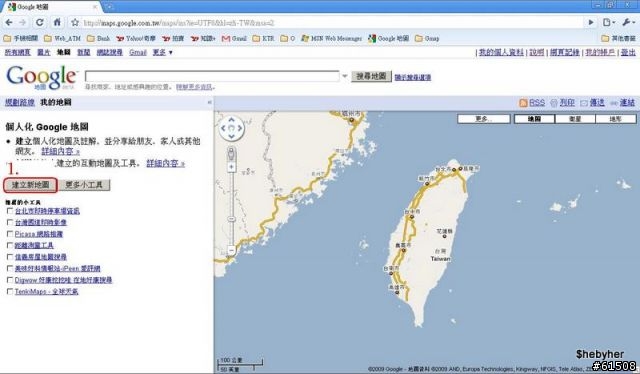The width and height of the screenshot is (640, 374).
Task: Go back with the browser back arrow
Action: pos(9,22)
